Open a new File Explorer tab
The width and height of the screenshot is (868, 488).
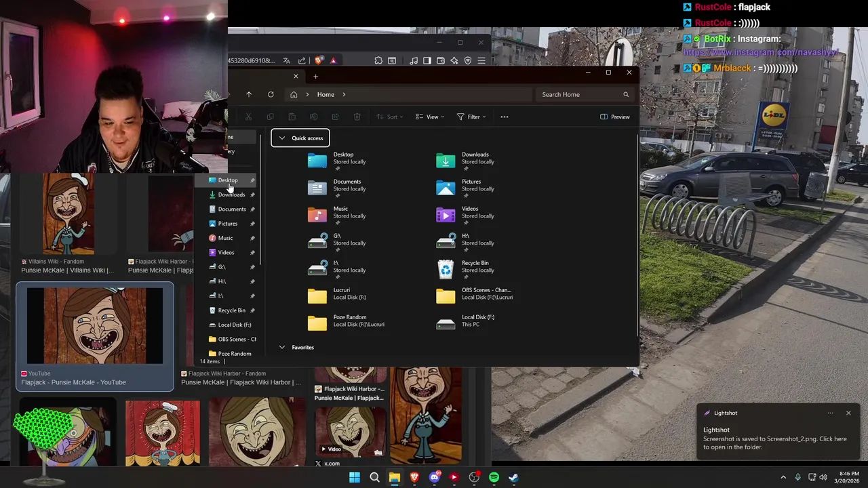(315, 77)
